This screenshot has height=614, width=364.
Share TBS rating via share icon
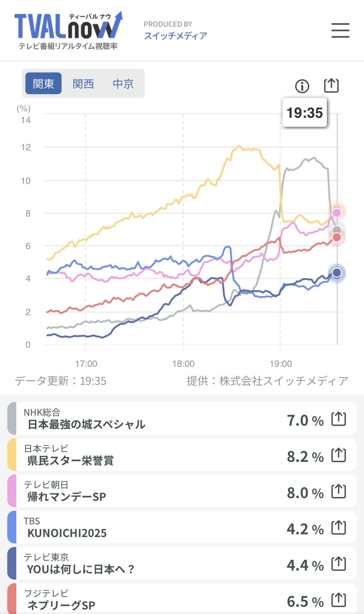[338, 528]
